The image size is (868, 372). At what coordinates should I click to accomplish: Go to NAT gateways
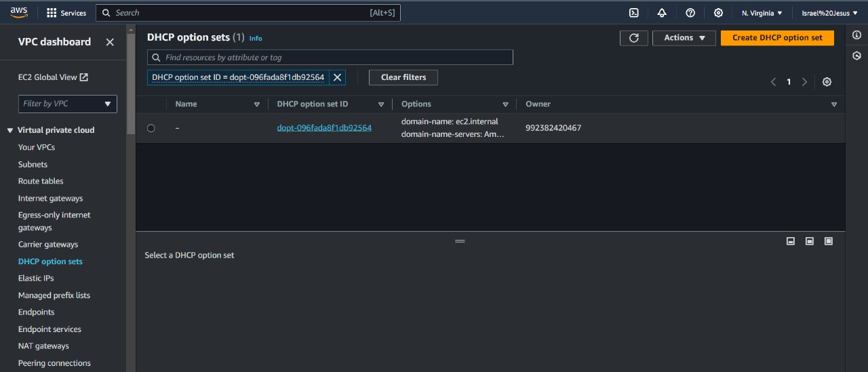[x=43, y=346]
